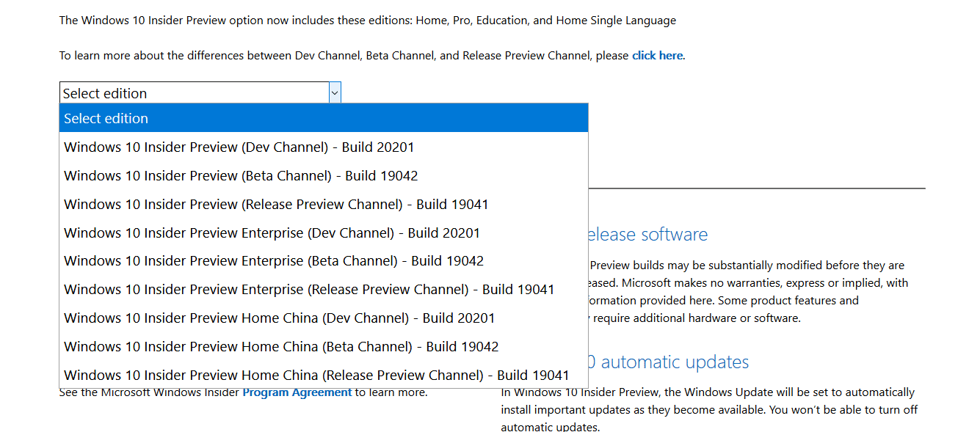Click the Insider Preview editions sentence
The height and width of the screenshot is (432, 980).
368,21
